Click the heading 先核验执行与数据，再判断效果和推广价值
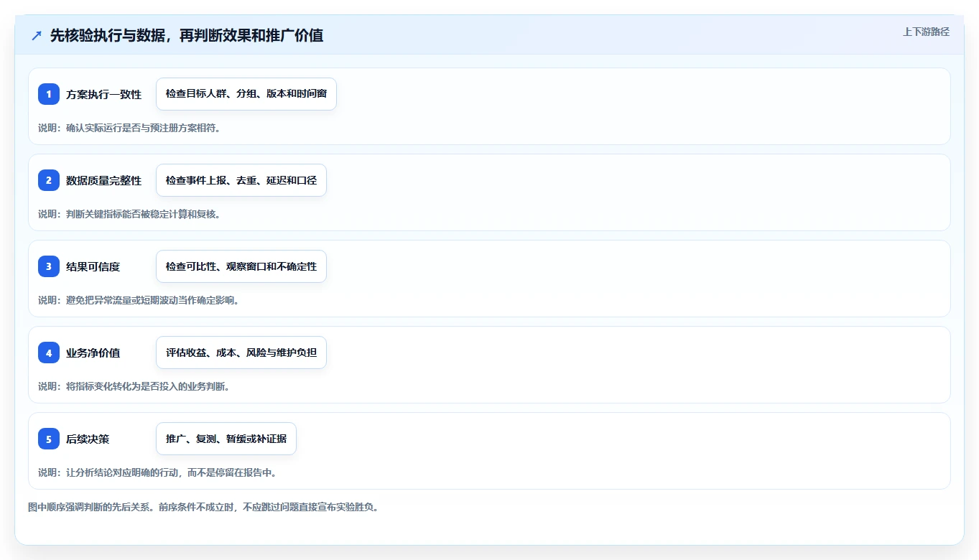 point(187,35)
